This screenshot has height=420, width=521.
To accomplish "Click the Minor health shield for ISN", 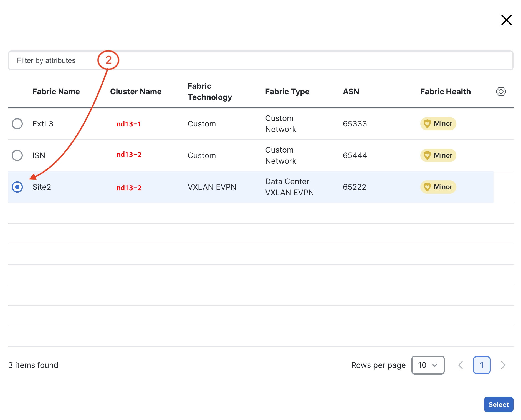I will point(427,155).
